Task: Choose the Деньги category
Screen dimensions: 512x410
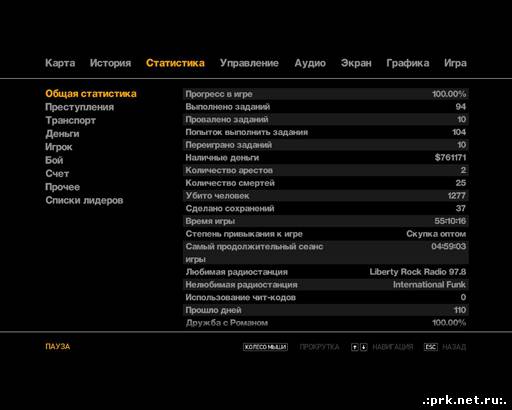Action: click(x=62, y=134)
